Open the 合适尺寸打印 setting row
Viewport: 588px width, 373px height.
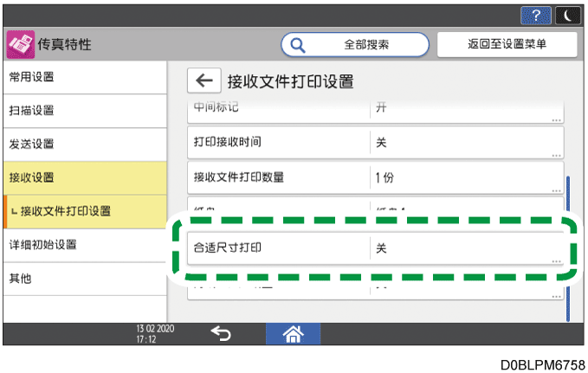point(375,248)
